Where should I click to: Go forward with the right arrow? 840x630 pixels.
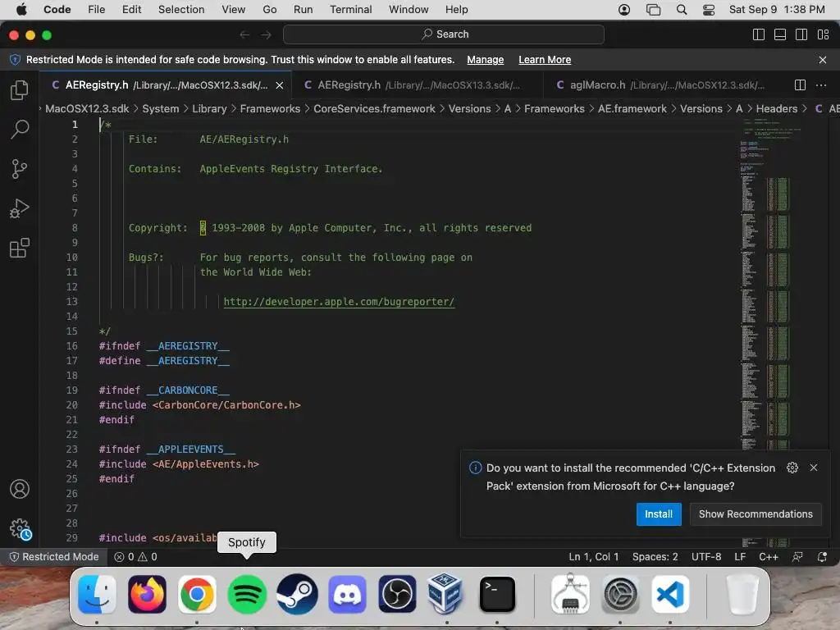(x=267, y=34)
